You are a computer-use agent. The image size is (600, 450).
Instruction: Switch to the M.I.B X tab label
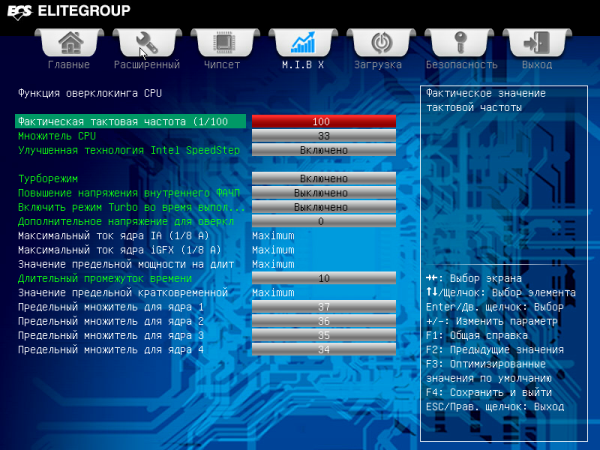[x=303, y=65]
